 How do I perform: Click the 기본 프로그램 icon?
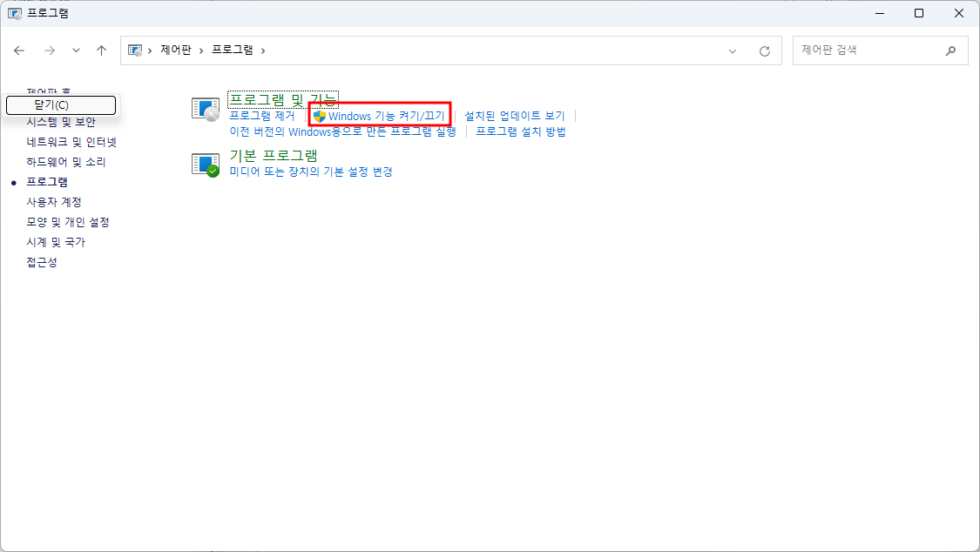(x=206, y=165)
